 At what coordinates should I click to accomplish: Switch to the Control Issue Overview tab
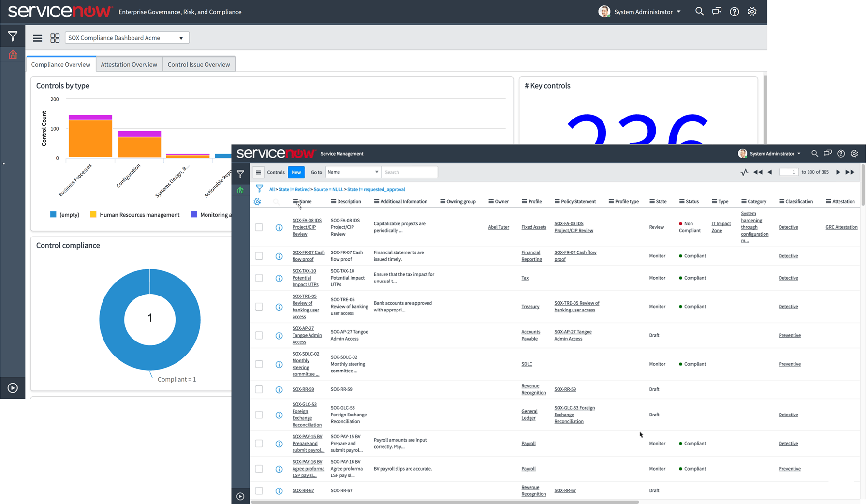199,64
